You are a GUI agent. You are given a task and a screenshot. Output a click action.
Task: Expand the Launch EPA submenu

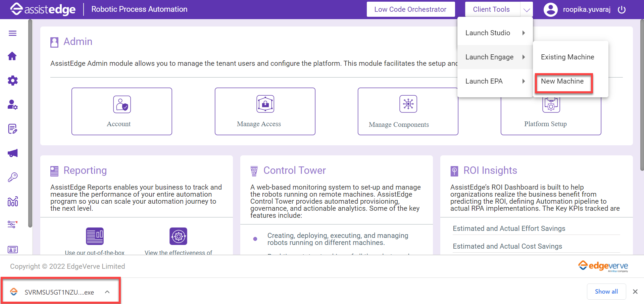(495, 81)
